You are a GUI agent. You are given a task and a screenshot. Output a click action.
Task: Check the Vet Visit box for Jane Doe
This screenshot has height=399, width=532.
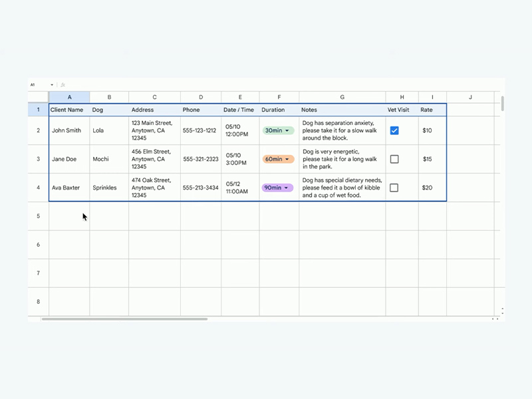point(394,159)
